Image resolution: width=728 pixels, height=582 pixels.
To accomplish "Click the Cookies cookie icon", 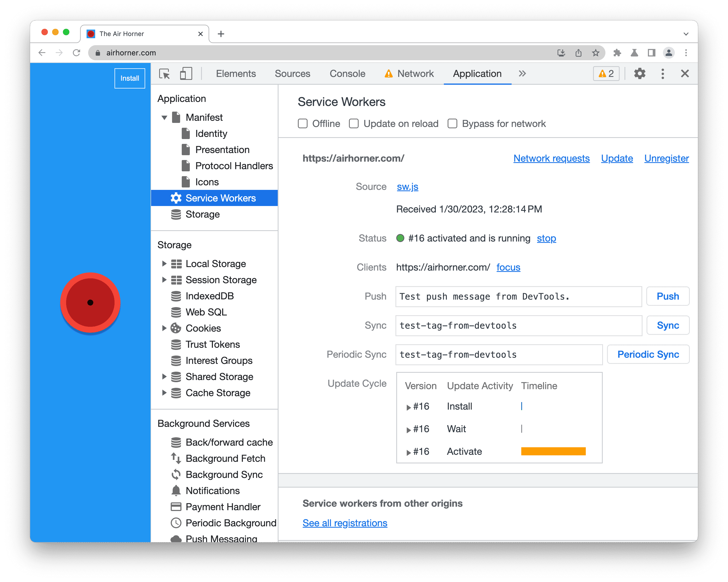I will tap(176, 328).
